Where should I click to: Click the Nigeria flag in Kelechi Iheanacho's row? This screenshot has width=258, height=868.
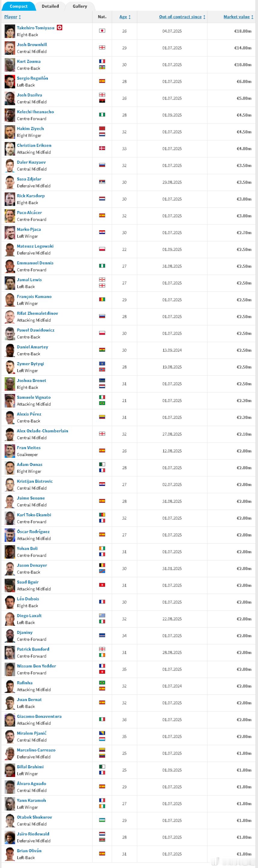pyautogui.click(x=102, y=115)
